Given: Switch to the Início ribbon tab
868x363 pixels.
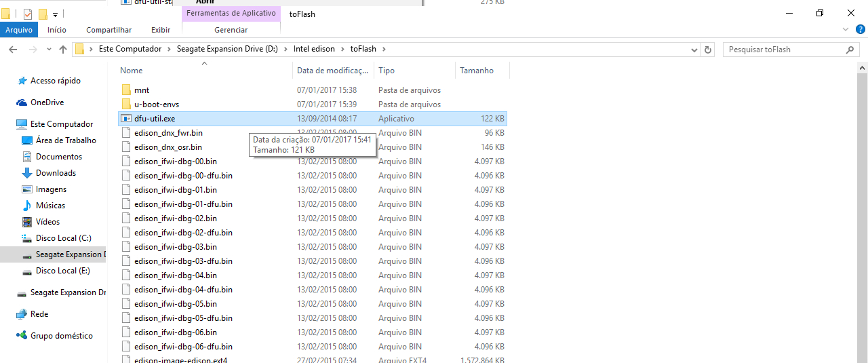Looking at the screenshot, I should (57, 30).
